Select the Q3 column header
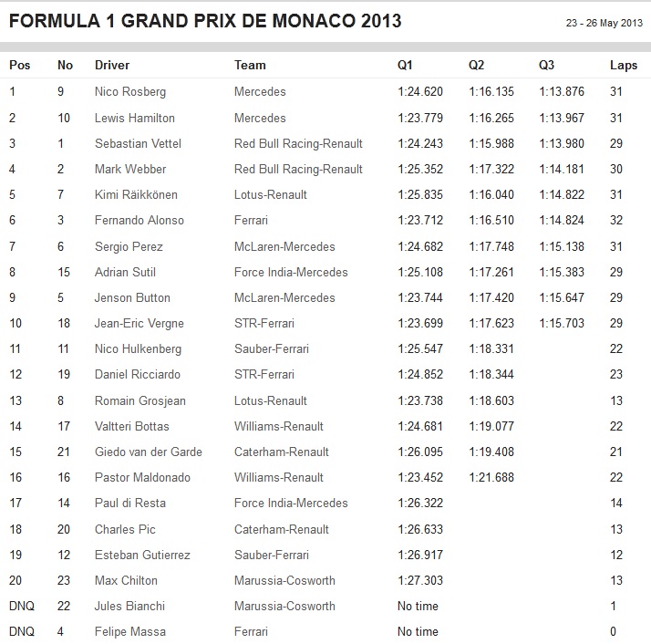651x644 pixels. [x=546, y=66]
